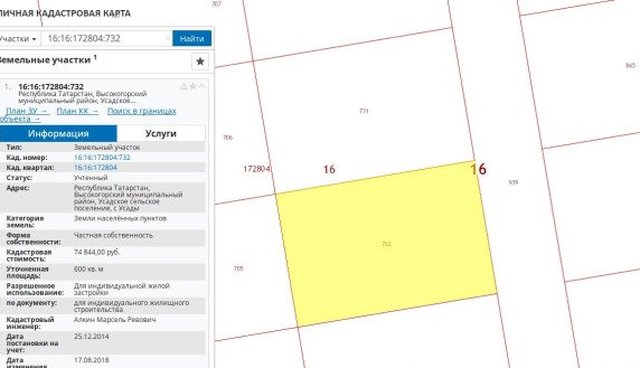Click the area value 600 кв. м
The width and height of the screenshot is (640, 368).
(x=89, y=269)
